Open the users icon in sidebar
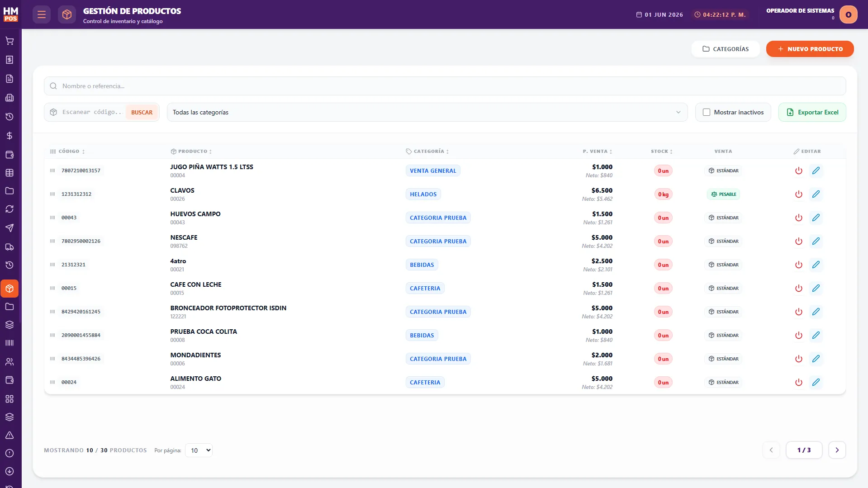The width and height of the screenshot is (868, 488). pyautogui.click(x=9, y=362)
